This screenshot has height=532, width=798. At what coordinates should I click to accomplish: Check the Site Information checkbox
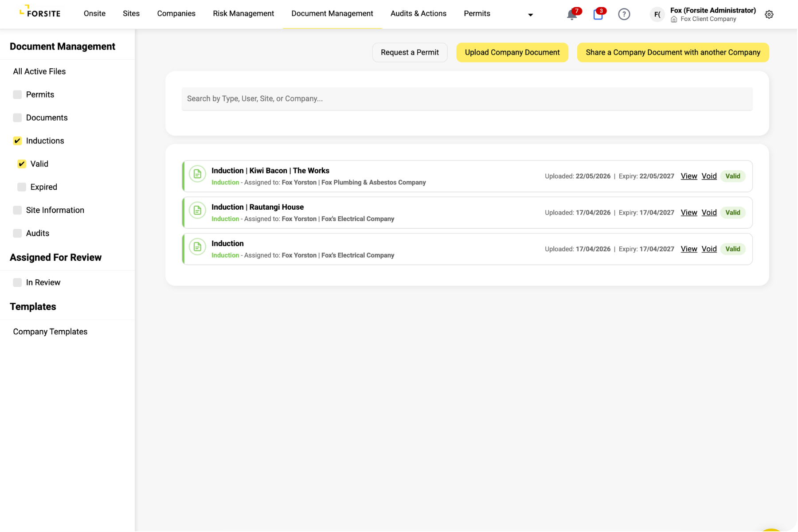click(x=17, y=210)
